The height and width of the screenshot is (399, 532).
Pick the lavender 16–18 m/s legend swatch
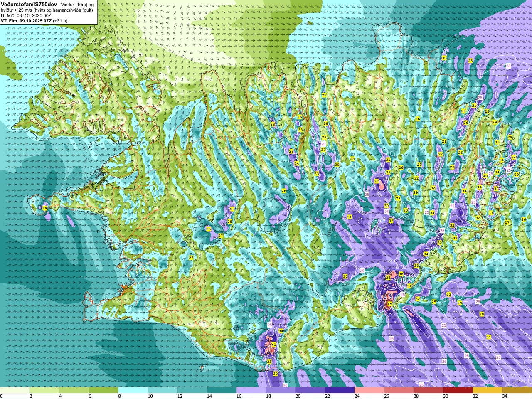pyautogui.click(x=251, y=390)
